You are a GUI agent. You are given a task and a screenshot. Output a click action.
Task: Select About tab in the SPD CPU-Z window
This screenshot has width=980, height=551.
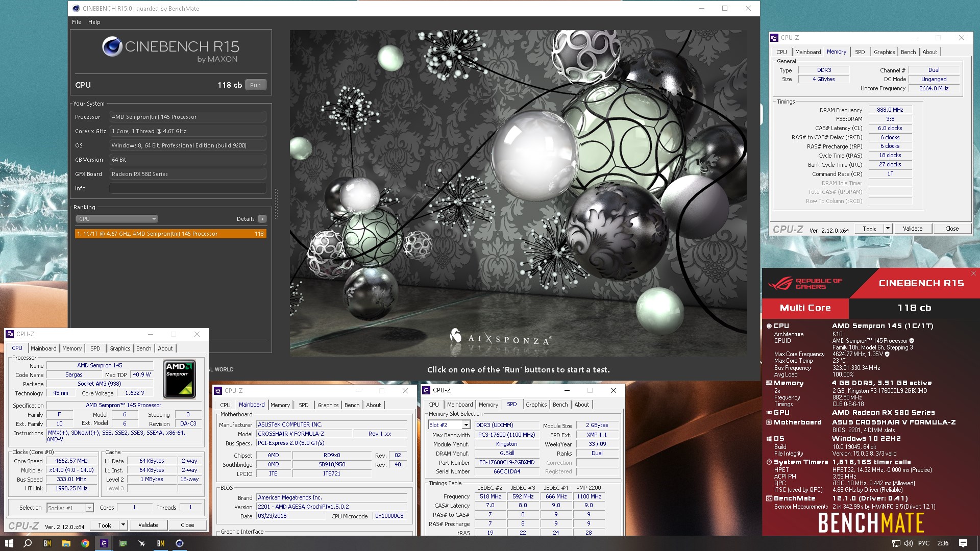click(581, 405)
